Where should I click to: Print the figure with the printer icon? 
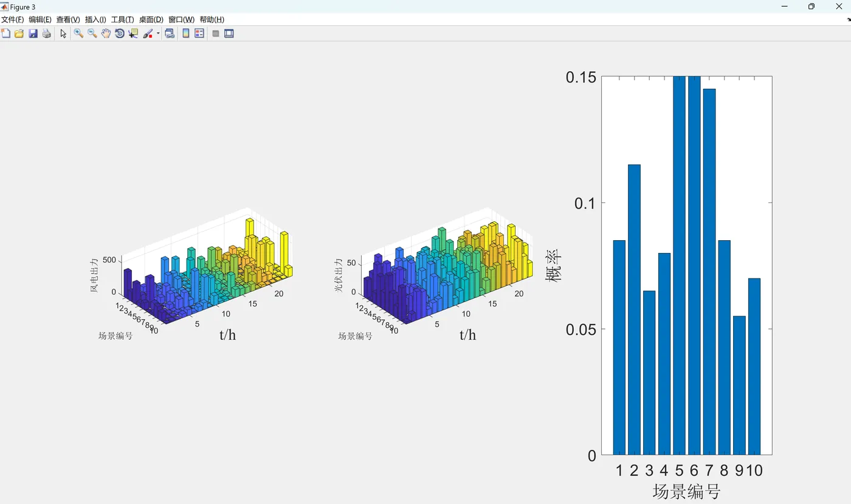tap(46, 33)
